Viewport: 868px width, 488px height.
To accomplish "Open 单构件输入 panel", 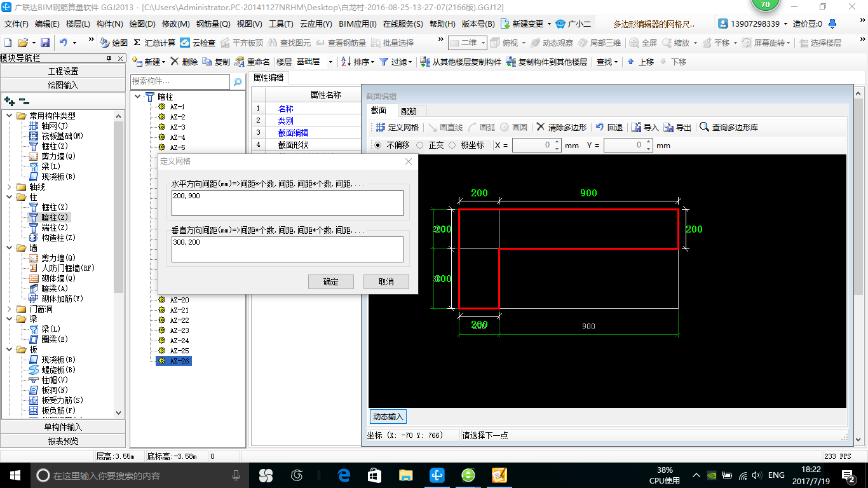I will 63,427.
